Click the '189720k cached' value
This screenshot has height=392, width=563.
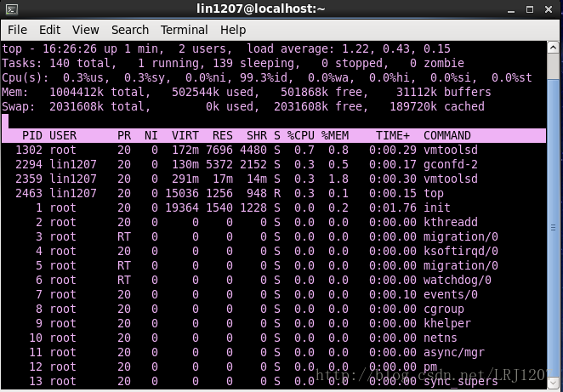pos(437,106)
